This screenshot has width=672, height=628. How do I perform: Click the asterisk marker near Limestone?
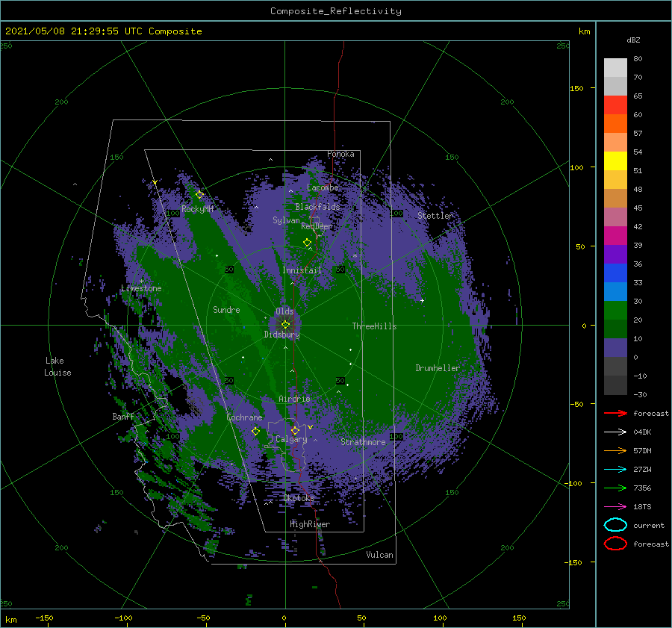click(x=141, y=282)
